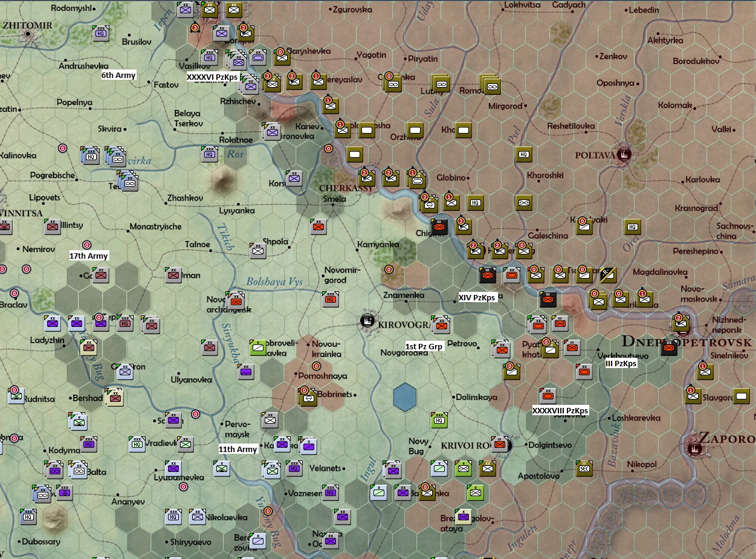Click the Zhitomir city marker
The height and width of the screenshot is (559, 756).
click(x=28, y=34)
